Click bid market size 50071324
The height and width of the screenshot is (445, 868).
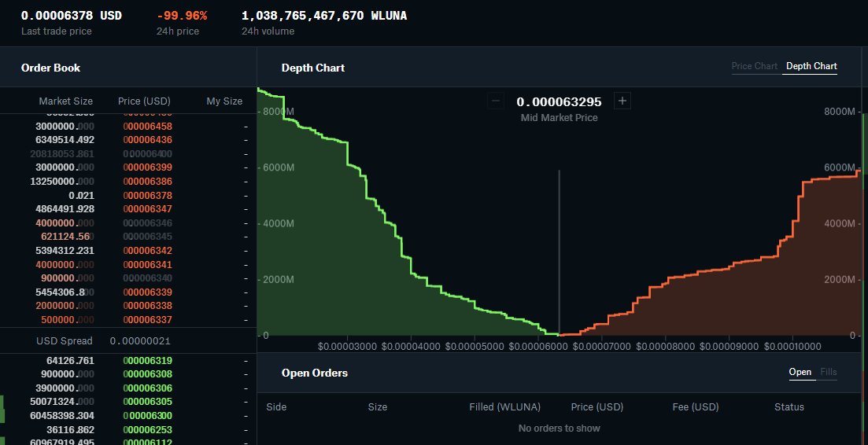click(x=62, y=401)
